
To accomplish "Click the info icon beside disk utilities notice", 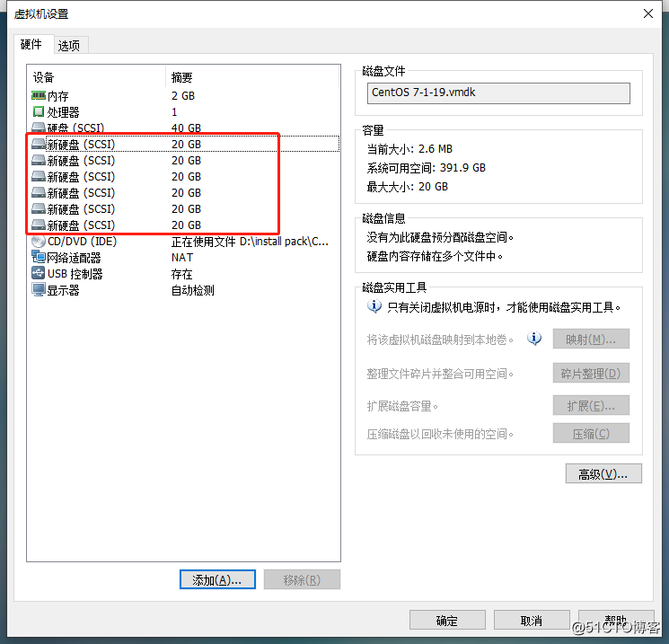I will tap(374, 306).
